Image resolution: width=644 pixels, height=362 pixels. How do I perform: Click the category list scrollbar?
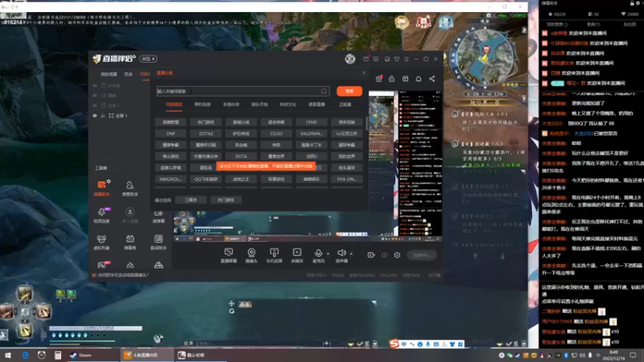[366, 123]
